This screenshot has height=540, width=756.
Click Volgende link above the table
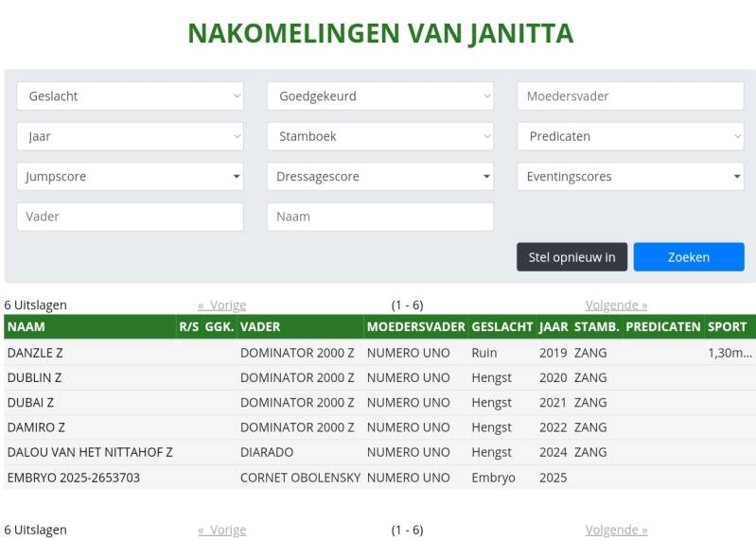(616, 305)
